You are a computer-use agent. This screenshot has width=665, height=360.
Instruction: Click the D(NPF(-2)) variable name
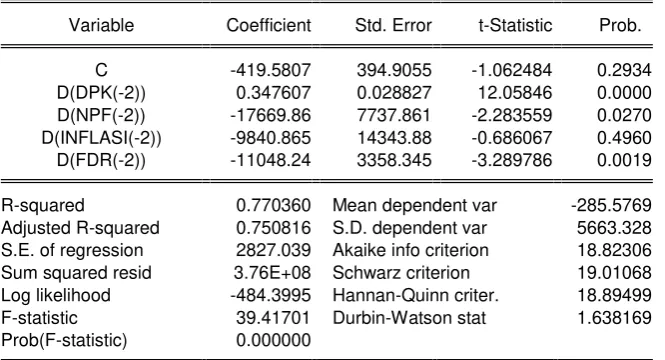pos(101,115)
